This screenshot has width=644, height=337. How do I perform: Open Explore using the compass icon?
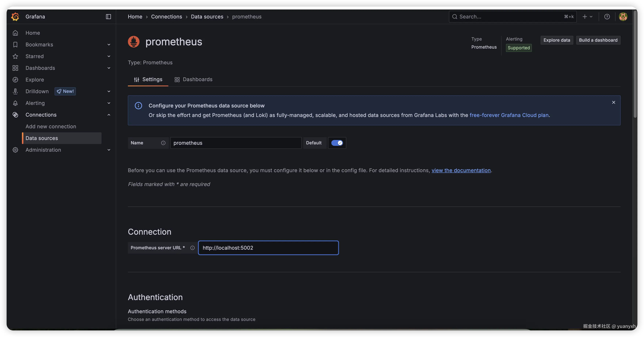pos(15,79)
